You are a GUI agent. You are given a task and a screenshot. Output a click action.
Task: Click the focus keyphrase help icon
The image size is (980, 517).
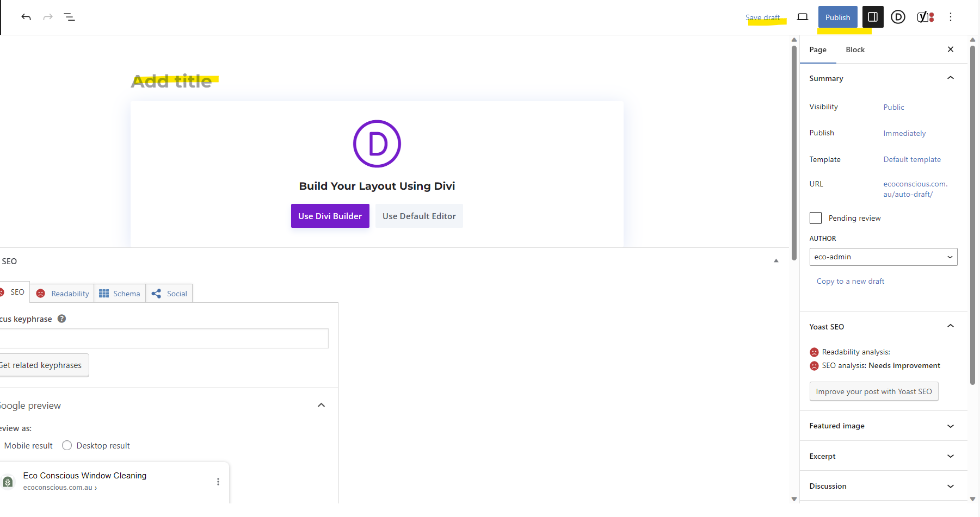pos(62,319)
